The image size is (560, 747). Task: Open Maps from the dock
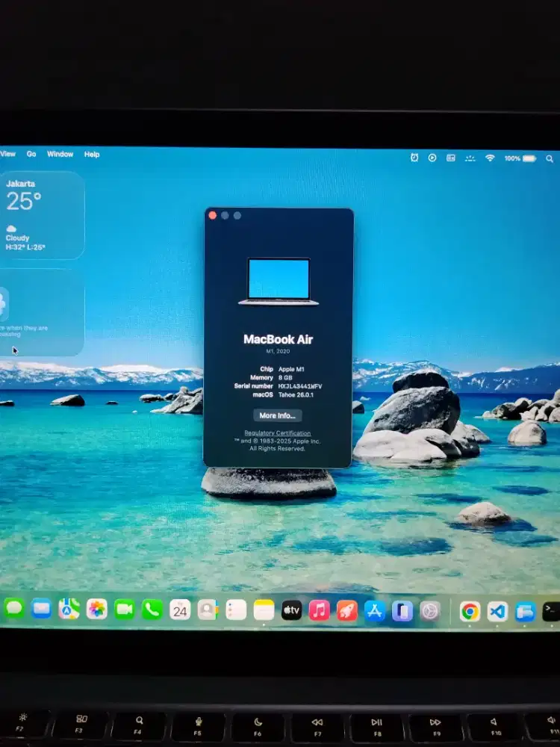click(69, 609)
